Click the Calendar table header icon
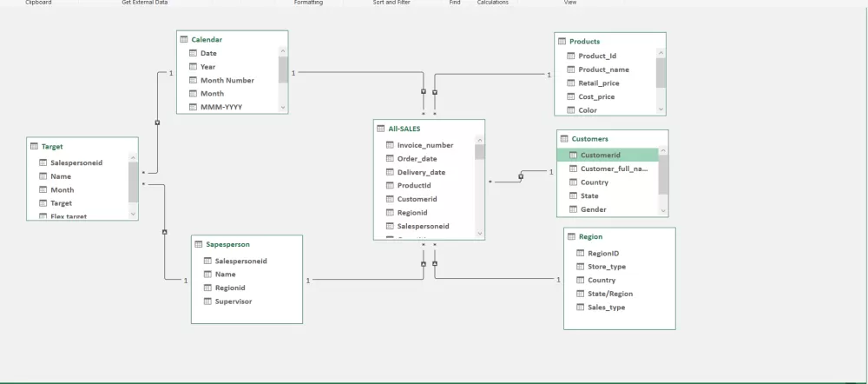This screenshot has width=868, height=384. pyautogui.click(x=184, y=40)
